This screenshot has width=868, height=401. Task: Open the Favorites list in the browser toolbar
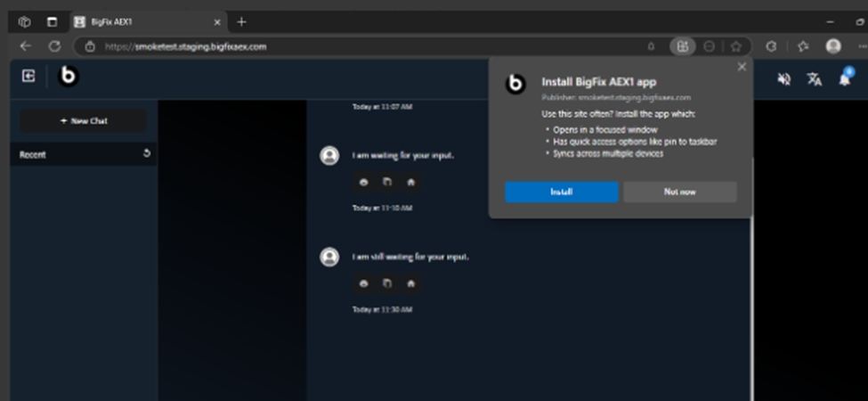point(803,46)
